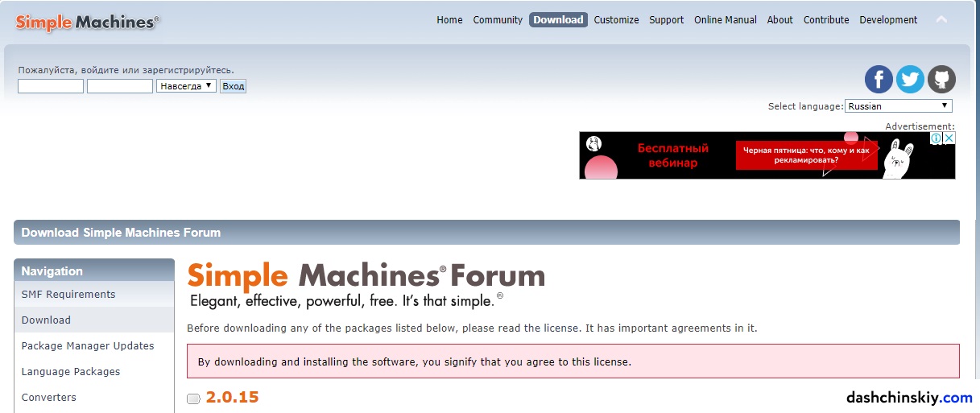Click the username input field
This screenshot has height=413, width=980.
tap(51, 86)
